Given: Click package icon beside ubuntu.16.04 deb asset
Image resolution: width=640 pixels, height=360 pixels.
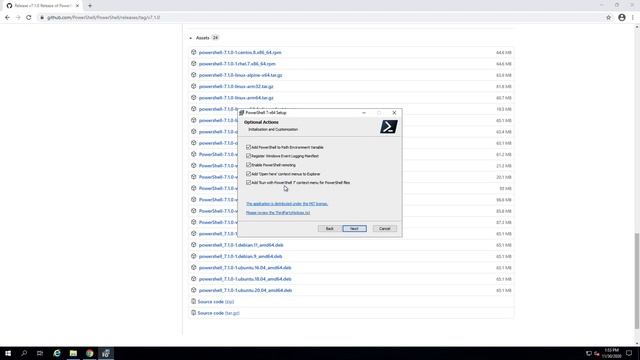Looking at the screenshot, I should 193,267.
